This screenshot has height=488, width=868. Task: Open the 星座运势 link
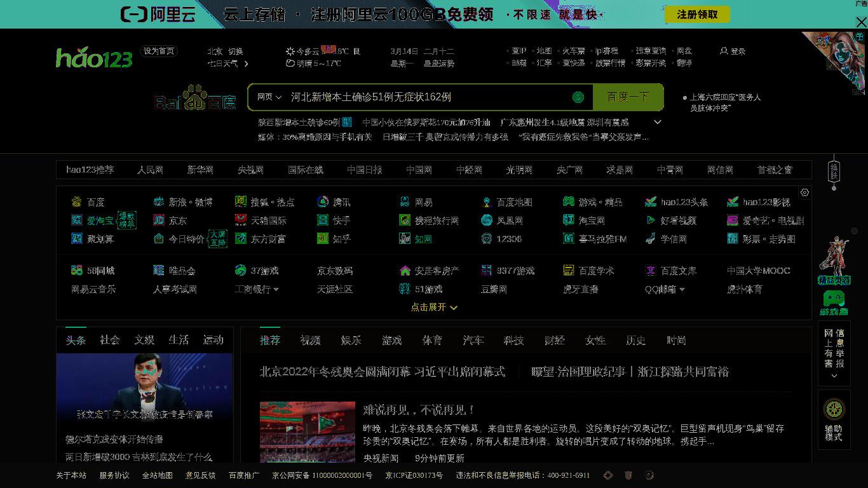438,64
